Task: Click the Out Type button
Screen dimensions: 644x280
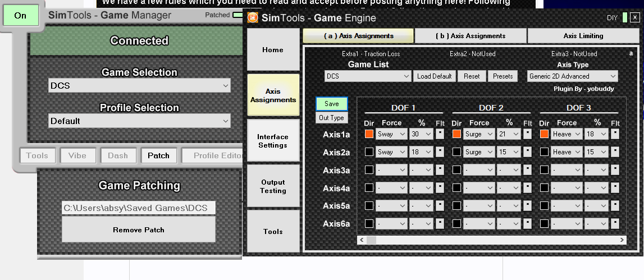Action: tap(331, 118)
